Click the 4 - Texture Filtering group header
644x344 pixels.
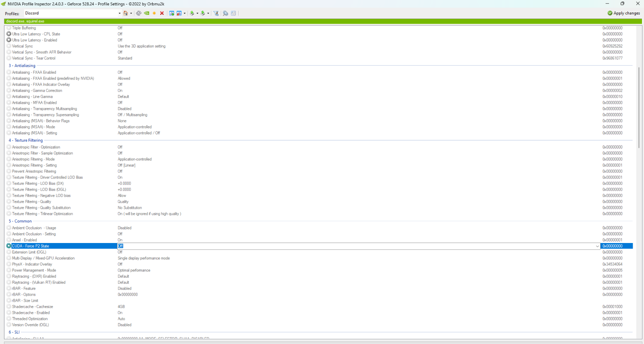[x=26, y=140]
